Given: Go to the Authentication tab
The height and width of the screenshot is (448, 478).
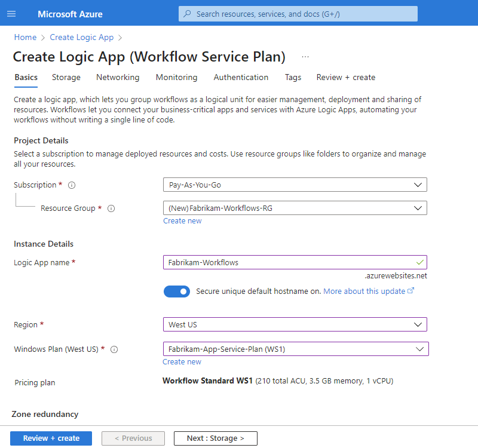Looking at the screenshot, I should coord(241,78).
